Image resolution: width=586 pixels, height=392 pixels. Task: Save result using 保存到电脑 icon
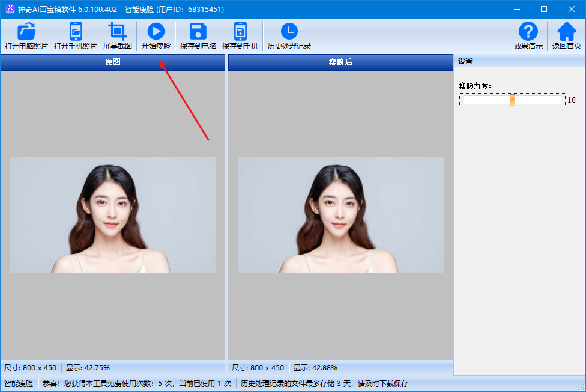(198, 32)
